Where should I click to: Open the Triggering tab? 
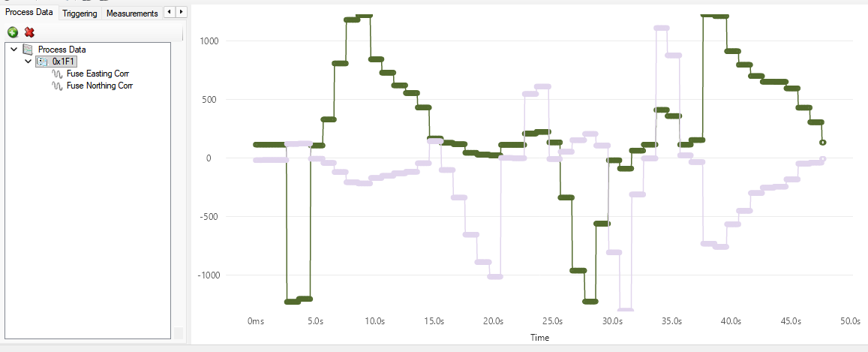(80, 14)
